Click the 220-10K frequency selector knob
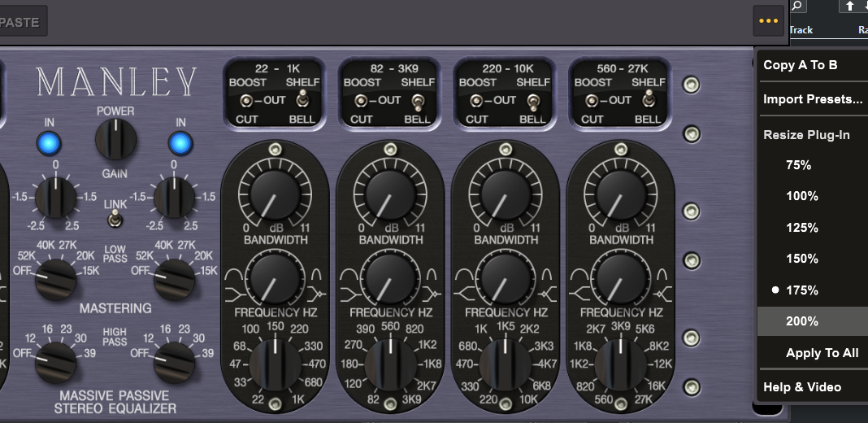Image resolution: width=868 pixels, height=423 pixels. tap(506, 364)
